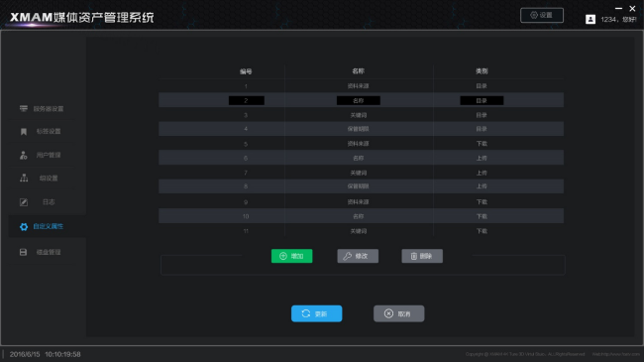Click the 名称 column header
This screenshot has height=363, width=644.
click(x=358, y=71)
